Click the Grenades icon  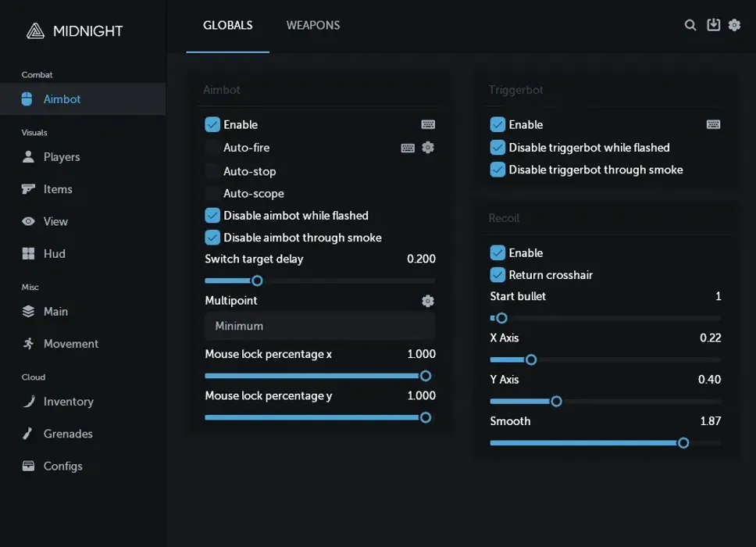[27, 433]
